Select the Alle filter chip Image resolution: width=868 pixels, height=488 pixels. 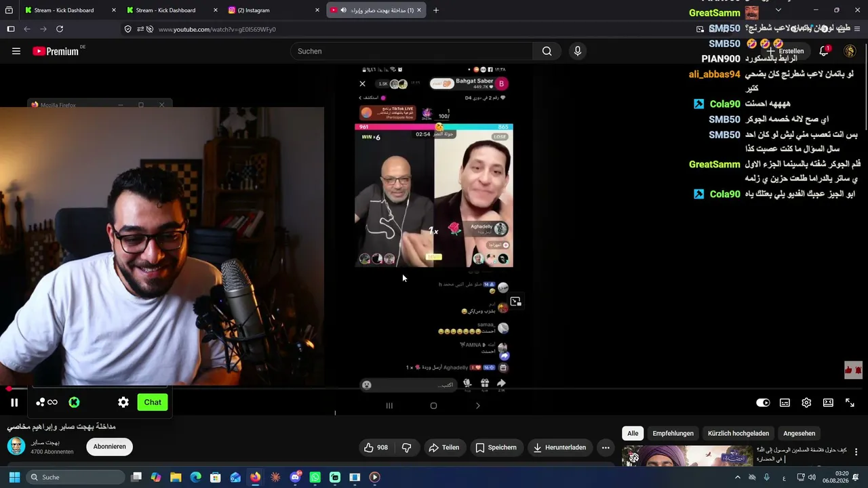coord(633,433)
